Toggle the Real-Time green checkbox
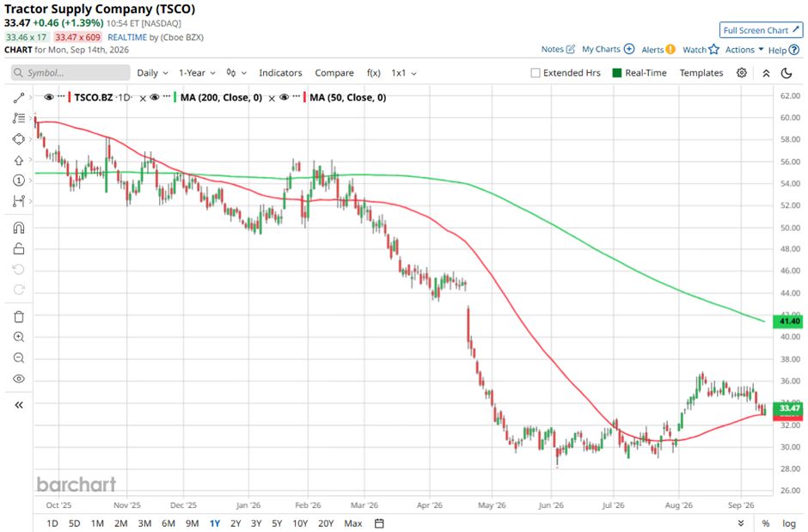Screen dimensions: 808x532 (x=617, y=72)
